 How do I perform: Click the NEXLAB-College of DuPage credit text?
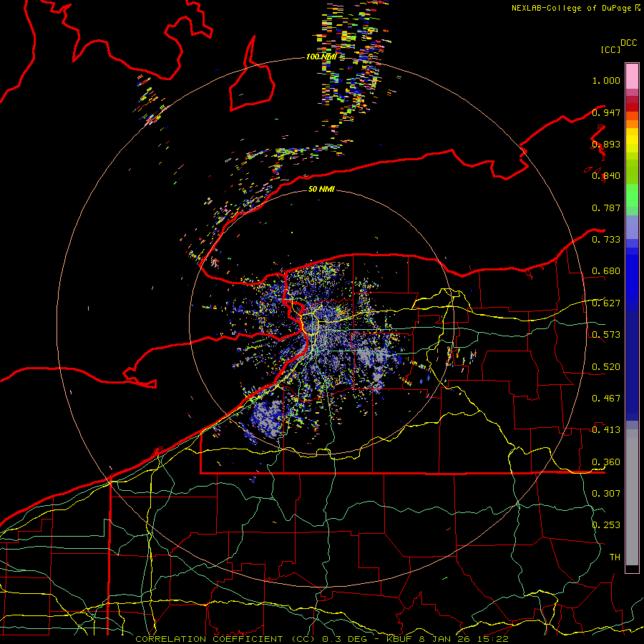coord(572,8)
